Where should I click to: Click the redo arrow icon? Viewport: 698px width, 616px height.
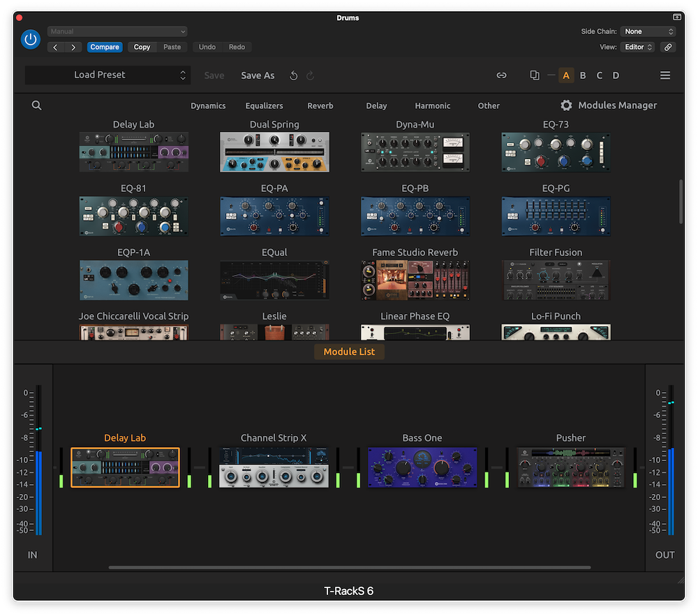point(310,75)
